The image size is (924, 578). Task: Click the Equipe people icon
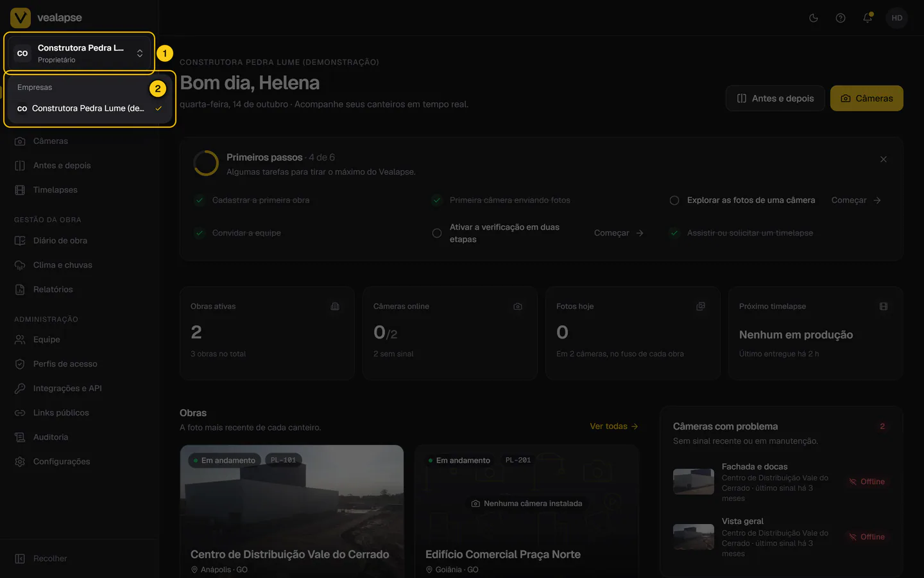click(20, 340)
